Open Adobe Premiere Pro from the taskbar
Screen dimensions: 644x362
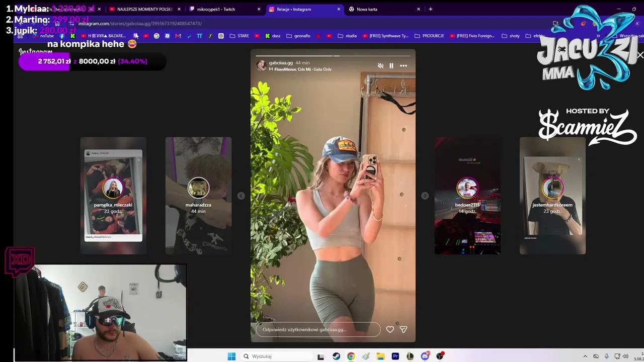395,356
